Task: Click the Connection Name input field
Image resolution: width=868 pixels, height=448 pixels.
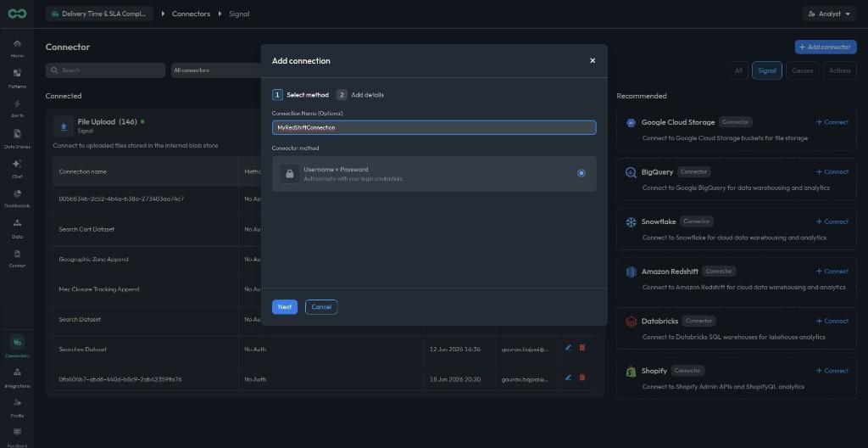Action: point(434,127)
